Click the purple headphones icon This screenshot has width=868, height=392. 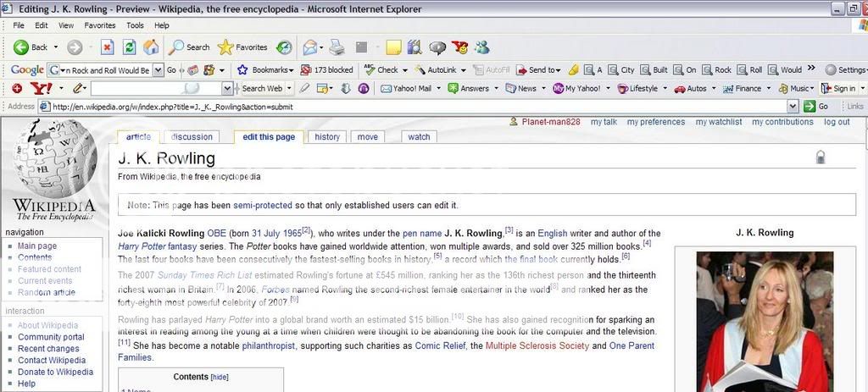coord(364,88)
